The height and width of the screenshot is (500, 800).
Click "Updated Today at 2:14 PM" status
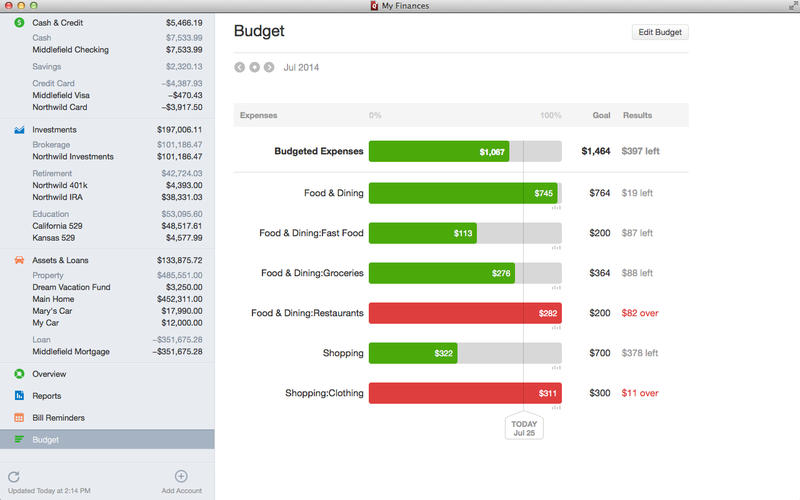pyautogui.click(x=49, y=491)
